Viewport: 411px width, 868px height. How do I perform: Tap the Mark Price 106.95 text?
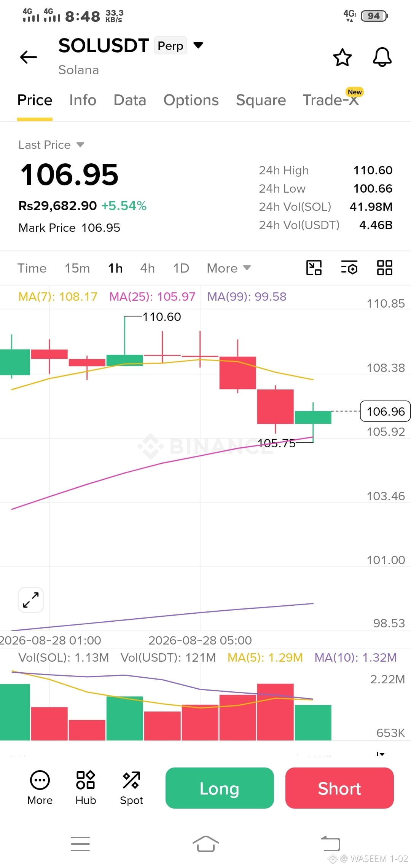click(x=69, y=228)
